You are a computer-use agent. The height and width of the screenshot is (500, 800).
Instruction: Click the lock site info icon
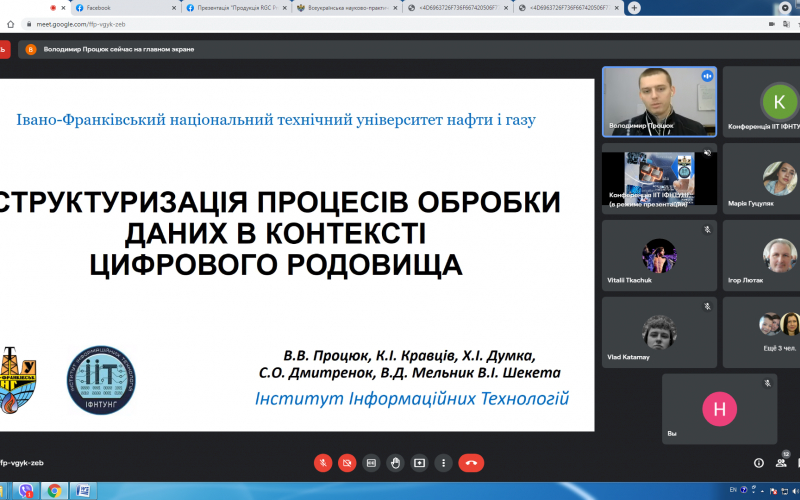29,24
